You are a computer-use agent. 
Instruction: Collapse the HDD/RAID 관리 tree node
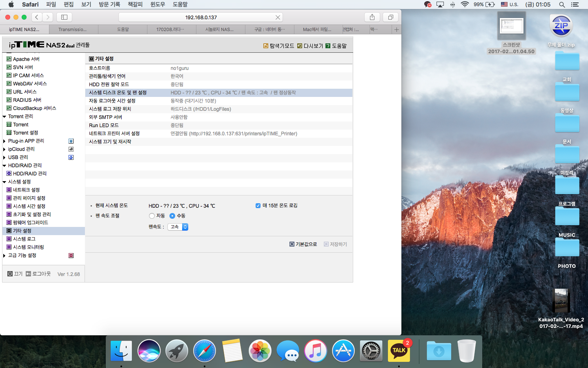point(4,166)
